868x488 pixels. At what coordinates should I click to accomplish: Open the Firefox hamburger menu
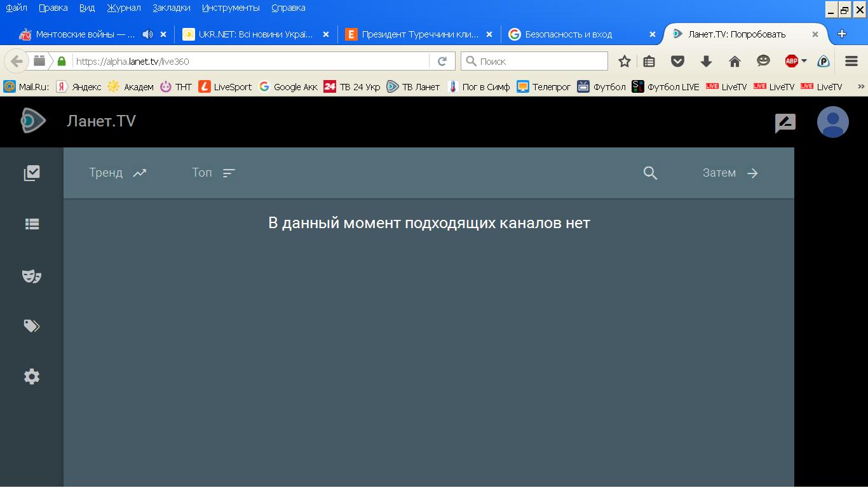(851, 61)
